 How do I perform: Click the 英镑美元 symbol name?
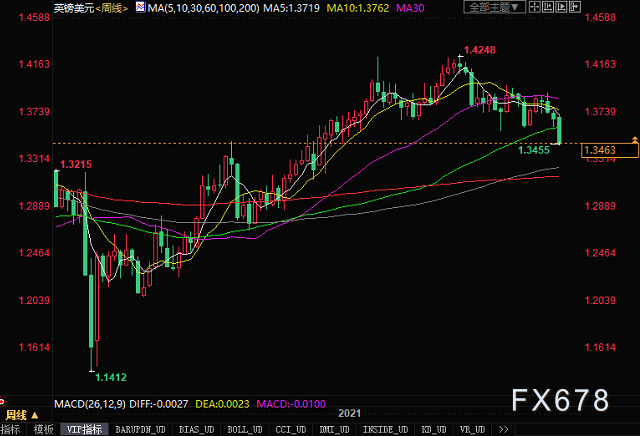pos(74,8)
